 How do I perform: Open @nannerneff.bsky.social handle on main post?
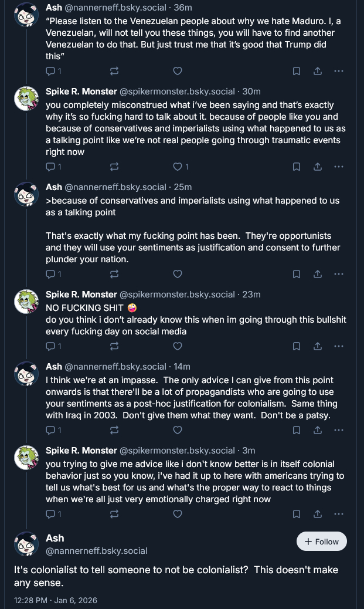(97, 551)
